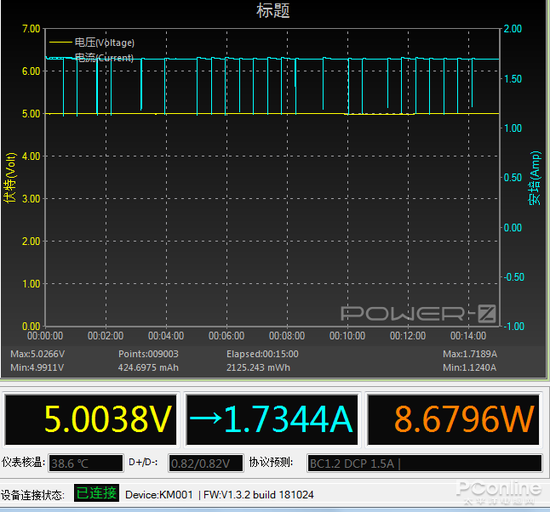The height and width of the screenshot is (512, 550).
Task: Click the Max:1.7189A current statistic
Action: 470,354
